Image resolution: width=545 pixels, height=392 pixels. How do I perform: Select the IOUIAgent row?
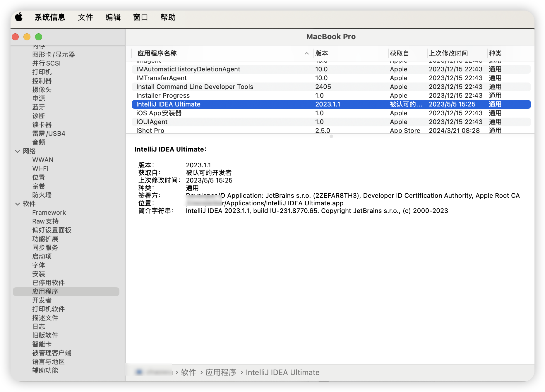(x=331, y=122)
